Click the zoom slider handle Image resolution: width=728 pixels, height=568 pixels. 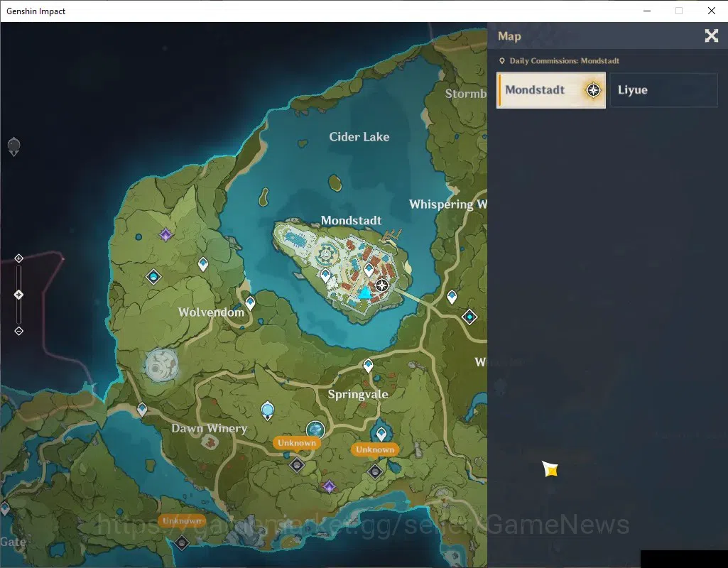[x=18, y=295]
